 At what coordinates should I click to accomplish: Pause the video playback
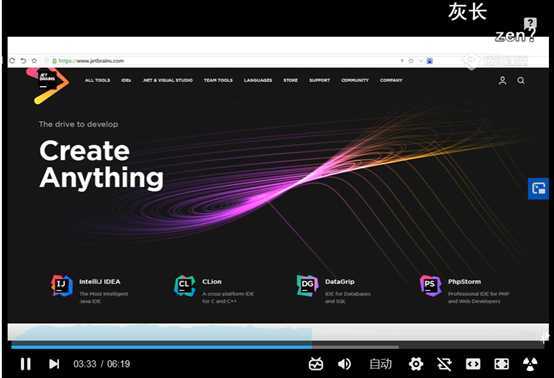[x=25, y=364]
